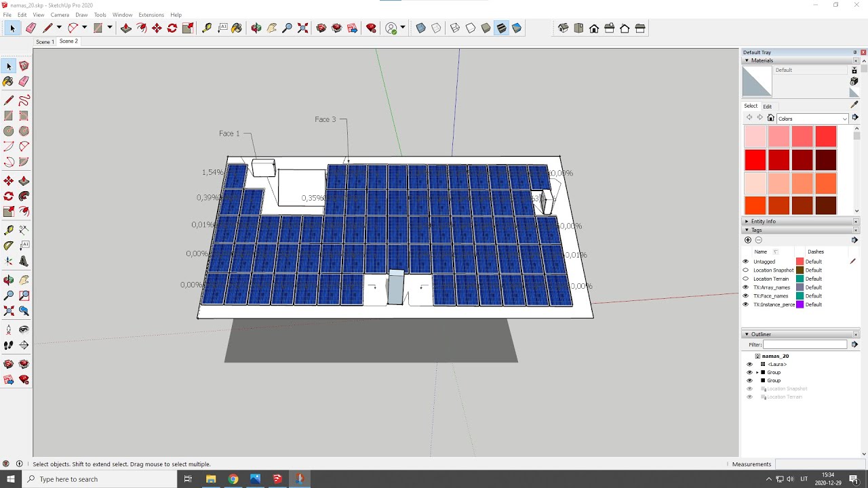This screenshot has width=868, height=488.
Task: Select the Polygon tool in the left toolbar
Action: [x=24, y=131]
